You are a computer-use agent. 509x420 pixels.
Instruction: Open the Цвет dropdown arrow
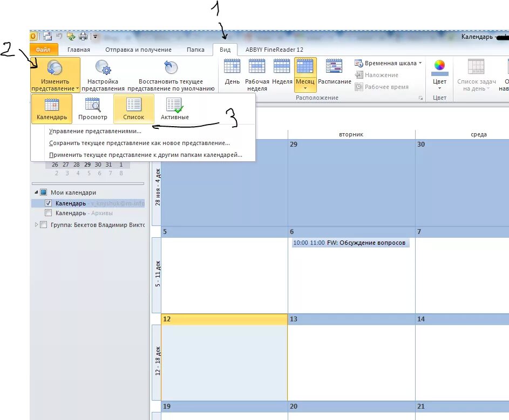(x=439, y=88)
